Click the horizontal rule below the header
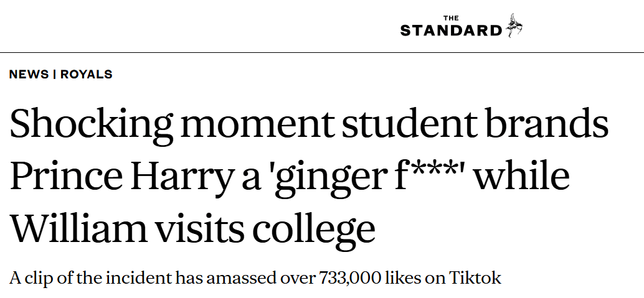This screenshot has width=644, height=298. click(322, 52)
